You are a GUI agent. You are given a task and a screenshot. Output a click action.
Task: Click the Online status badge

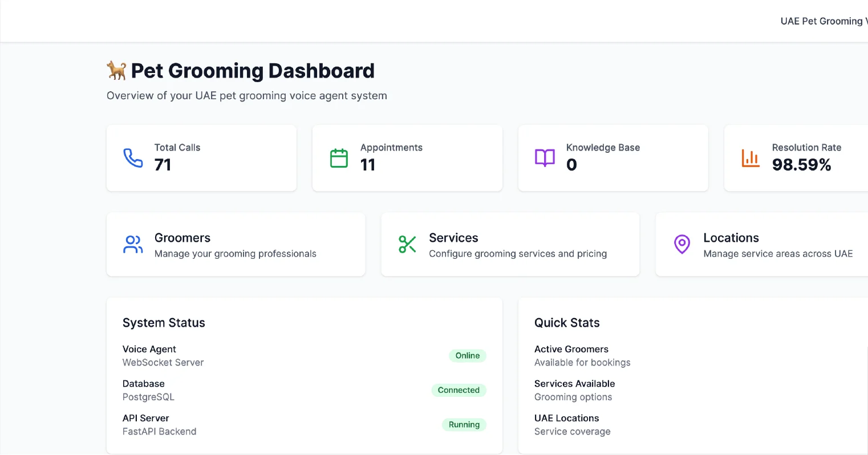(468, 356)
